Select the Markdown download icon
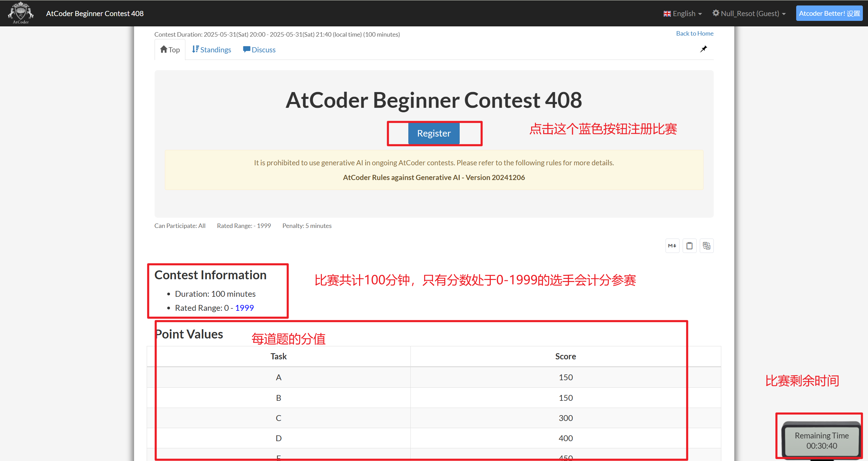This screenshot has height=461, width=868. (672, 246)
